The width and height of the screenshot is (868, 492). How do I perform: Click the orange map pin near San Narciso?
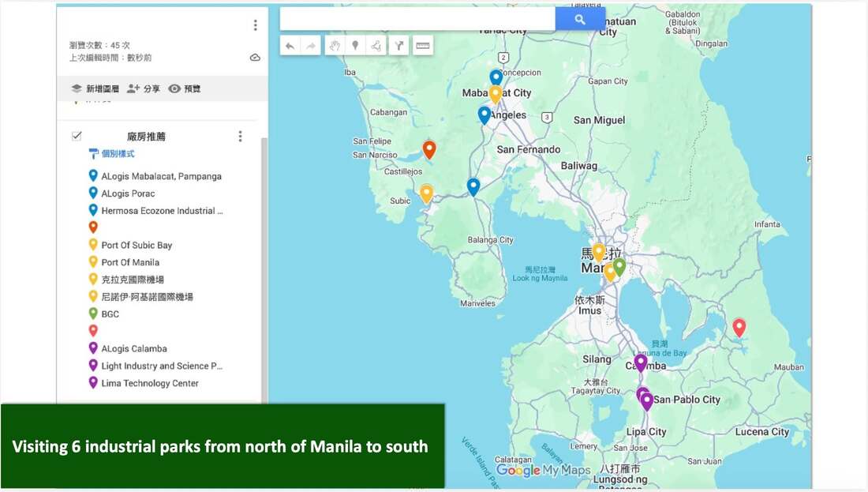429,149
